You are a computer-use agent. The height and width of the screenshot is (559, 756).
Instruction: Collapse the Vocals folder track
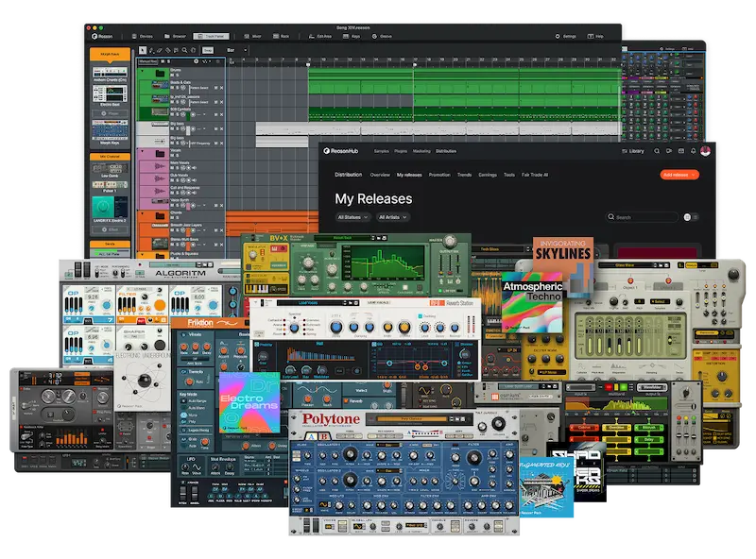143,151
